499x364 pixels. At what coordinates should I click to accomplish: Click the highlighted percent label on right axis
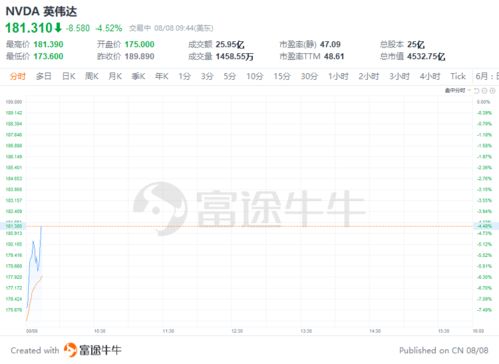point(486,226)
